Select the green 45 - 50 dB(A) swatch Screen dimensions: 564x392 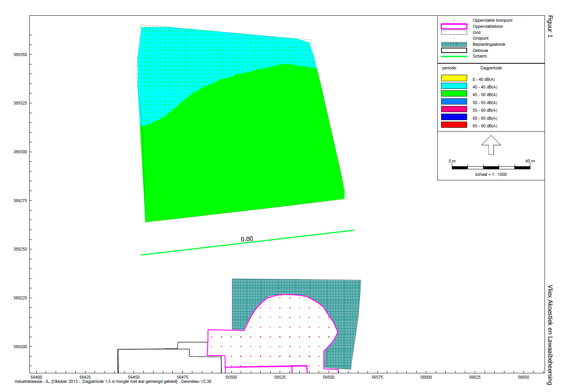point(454,93)
